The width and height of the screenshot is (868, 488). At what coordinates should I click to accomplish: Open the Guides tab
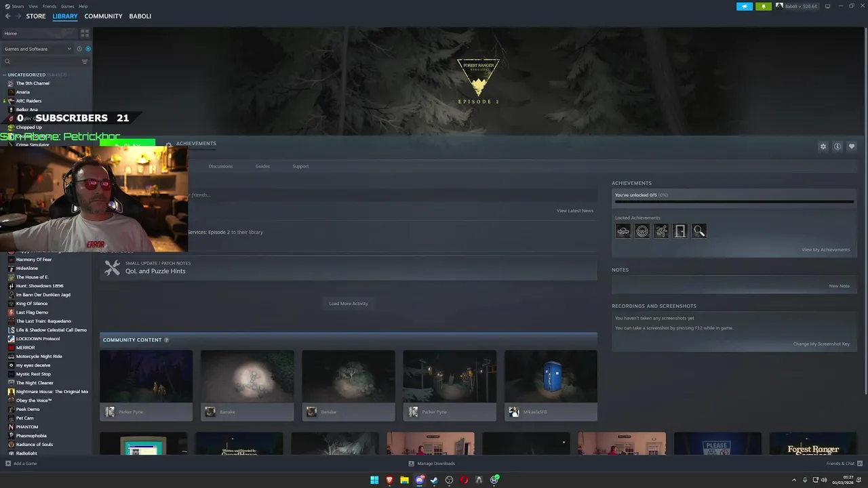coord(262,166)
